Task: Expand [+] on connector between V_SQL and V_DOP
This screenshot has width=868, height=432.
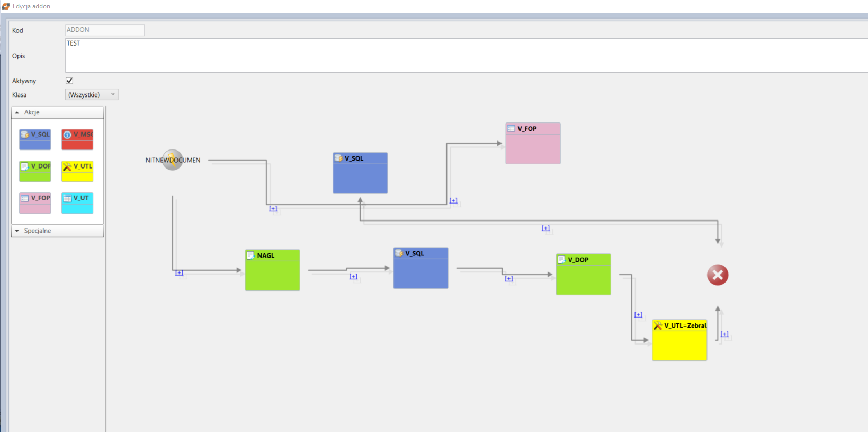Action: click(x=509, y=278)
